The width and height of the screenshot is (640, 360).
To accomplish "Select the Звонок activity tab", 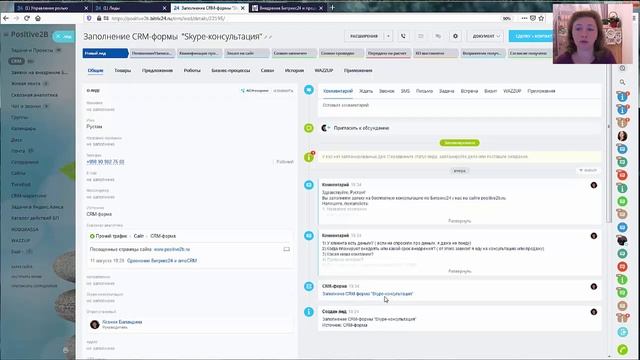I will coord(386,91).
